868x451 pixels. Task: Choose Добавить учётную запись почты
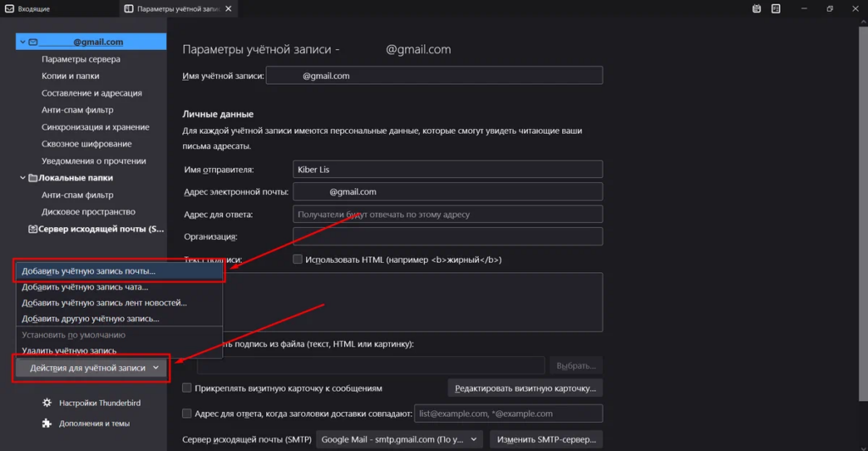click(x=119, y=271)
